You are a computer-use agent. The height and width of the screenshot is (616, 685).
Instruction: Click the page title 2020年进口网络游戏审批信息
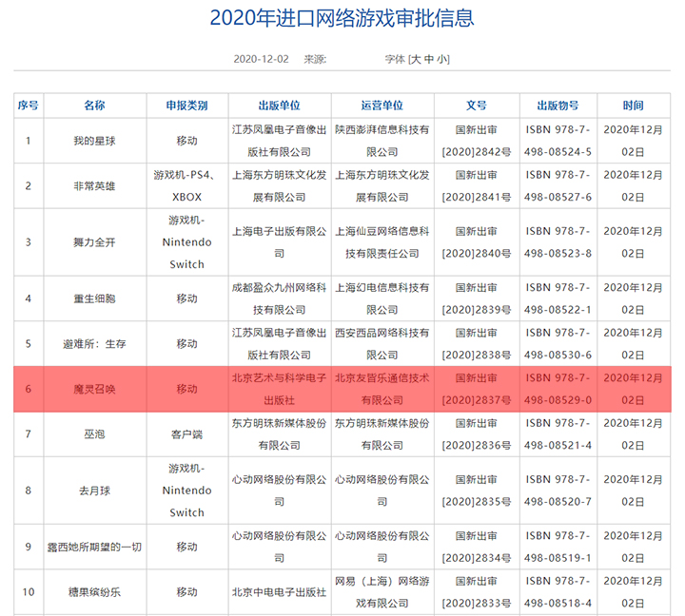[x=342, y=18]
